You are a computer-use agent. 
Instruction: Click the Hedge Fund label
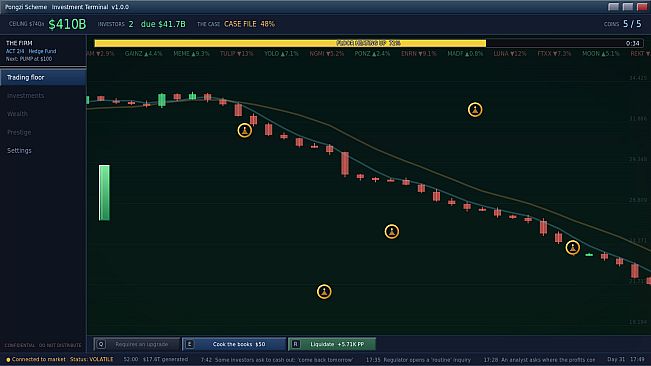pyautogui.click(x=42, y=51)
